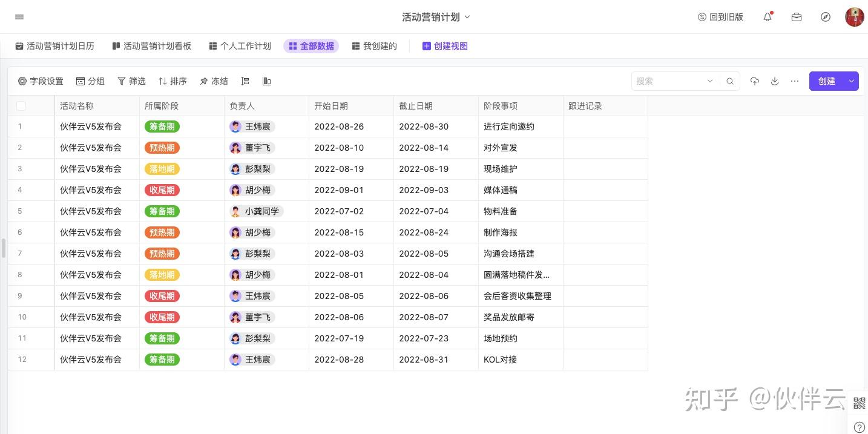Click the empty 跟进记录 cell in row 1

point(605,127)
